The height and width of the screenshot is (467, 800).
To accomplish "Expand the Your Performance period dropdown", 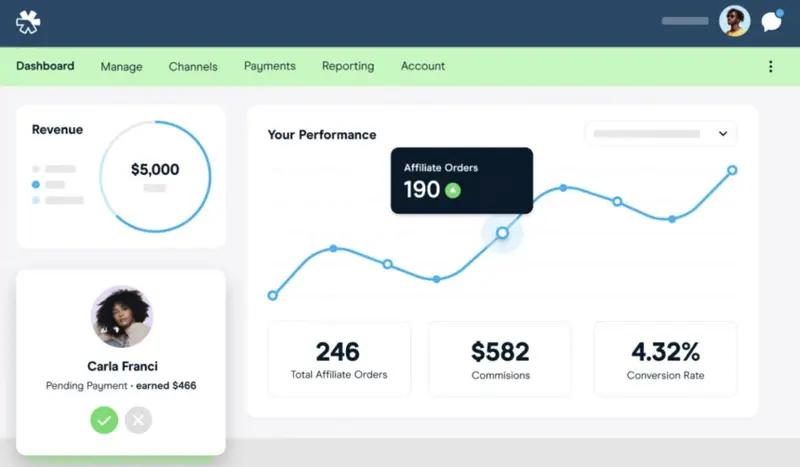I will point(660,133).
